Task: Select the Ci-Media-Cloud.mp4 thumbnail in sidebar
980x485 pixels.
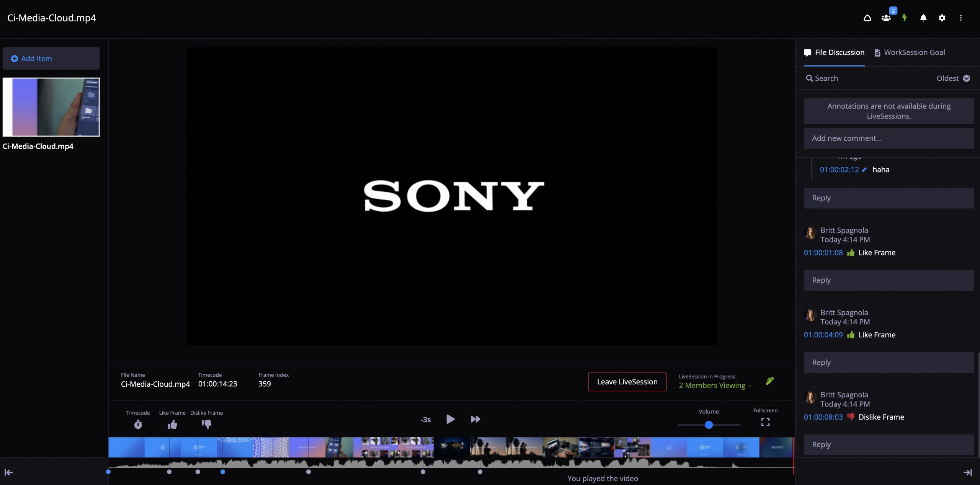Action: (x=51, y=107)
